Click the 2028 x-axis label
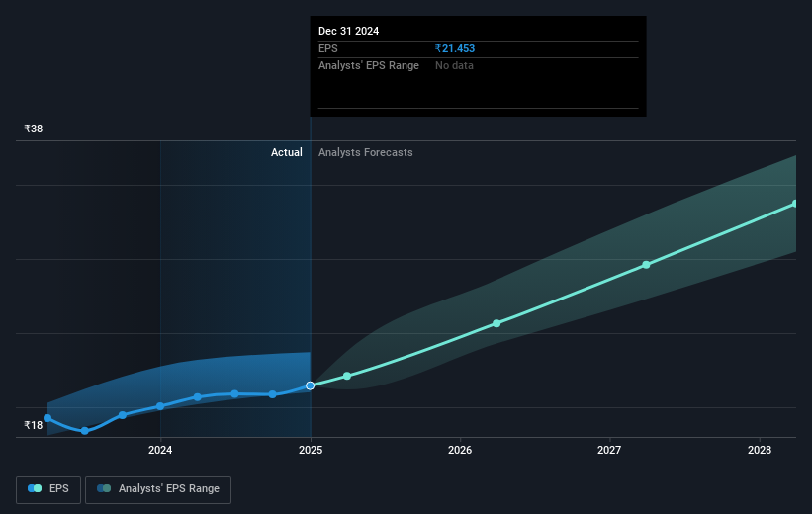This screenshot has height=514, width=812. (x=760, y=450)
